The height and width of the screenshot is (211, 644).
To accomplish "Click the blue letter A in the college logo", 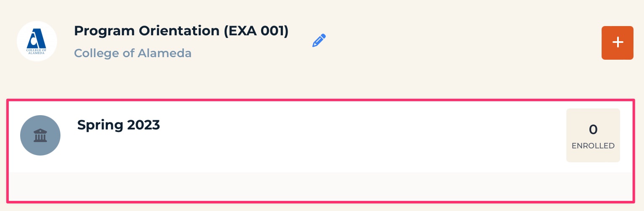I will 37,38.
